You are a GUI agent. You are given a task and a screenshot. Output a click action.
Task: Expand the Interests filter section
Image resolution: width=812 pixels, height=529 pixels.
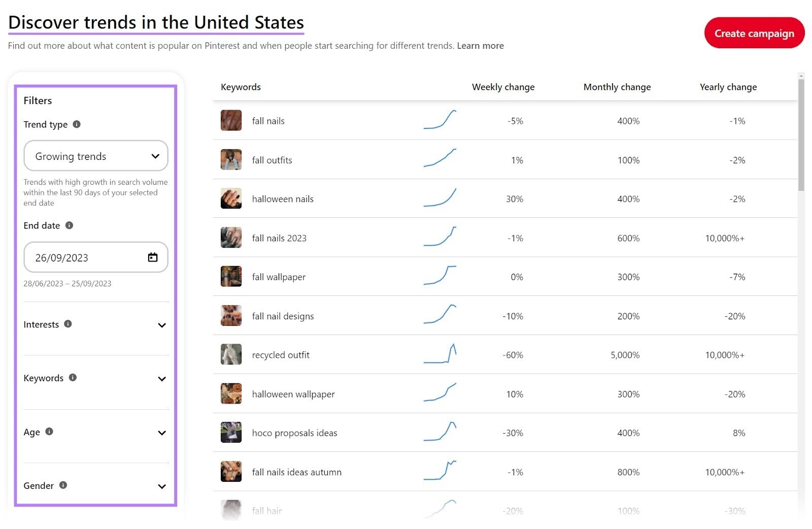click(161, 325)
